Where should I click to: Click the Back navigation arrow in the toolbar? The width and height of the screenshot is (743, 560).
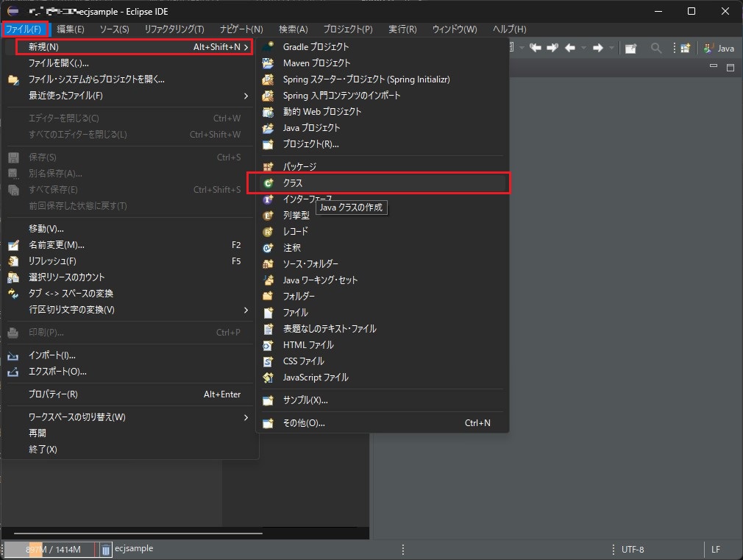click(569, 47)
